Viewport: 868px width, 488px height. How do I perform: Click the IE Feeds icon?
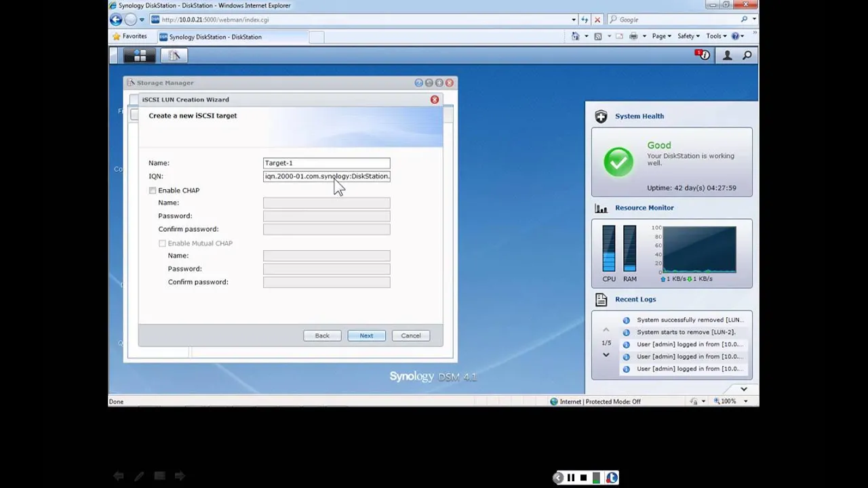pos(597,36)
